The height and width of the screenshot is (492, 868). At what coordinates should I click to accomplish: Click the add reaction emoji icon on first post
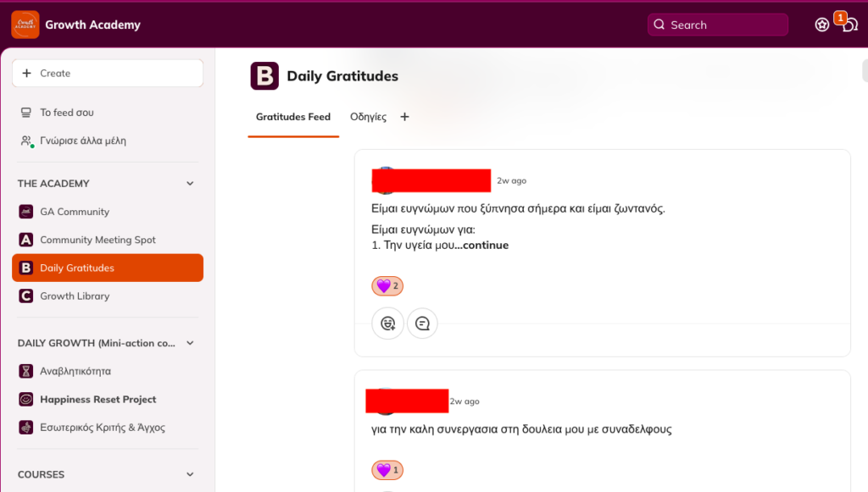point(387,323)
